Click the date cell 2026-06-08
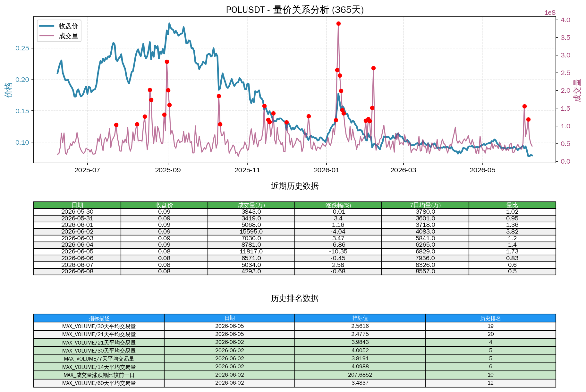The width and height of the screenshot is (586, 392). (x=77, y=271)
